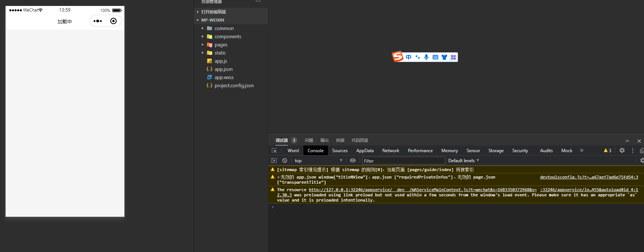Switch to the Network tab
Screen dimensions: 644x252
pos(391,151)
